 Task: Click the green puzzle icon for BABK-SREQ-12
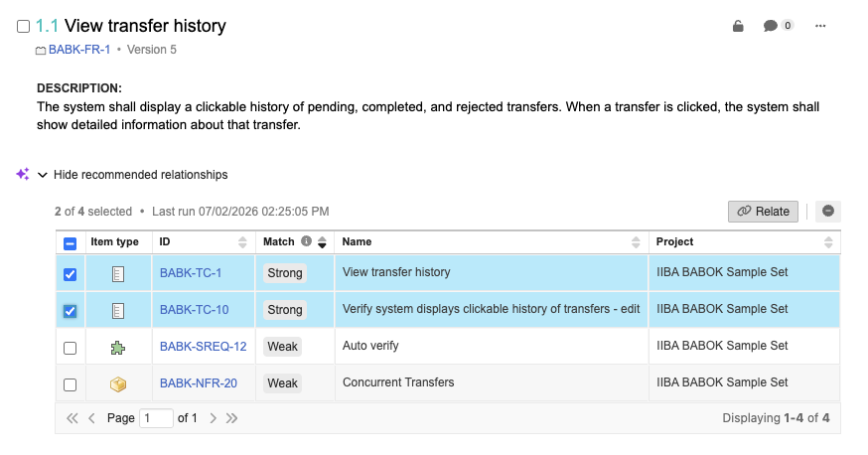click(118, 348)
